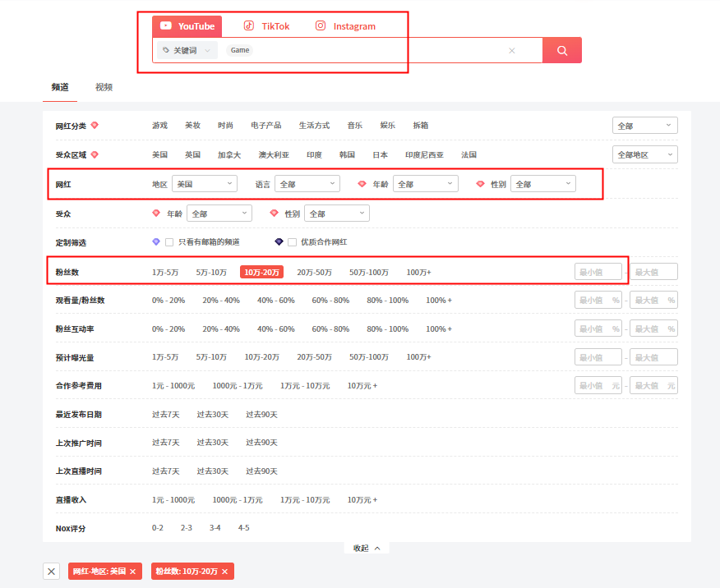Viewport: 720px width, 588px height.
Task: Open the 地区 dropdown showing 美国
Action: pos(204,184)
